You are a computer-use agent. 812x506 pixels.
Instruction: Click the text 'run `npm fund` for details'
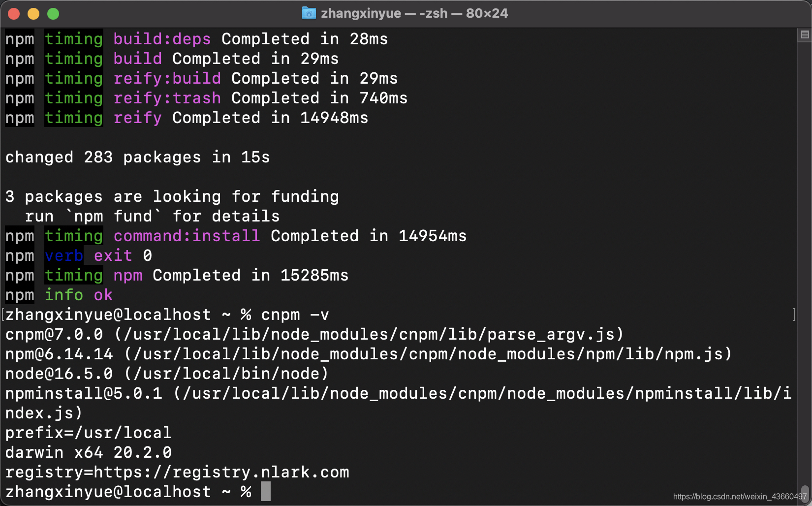point(152,216)
